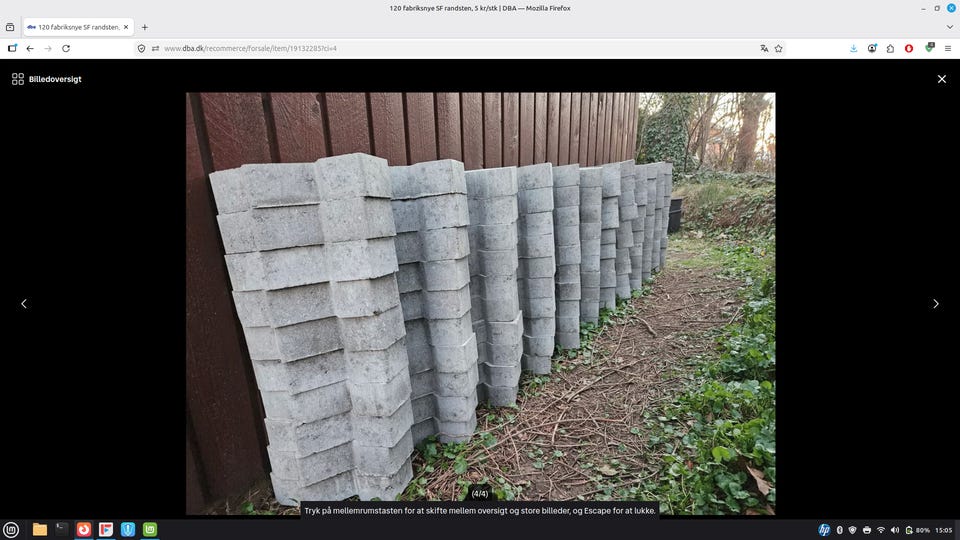Show tracking protection shield info
The height and width of the screenshot is (540, 960).
pyautogui.click(x=141, y=48)
